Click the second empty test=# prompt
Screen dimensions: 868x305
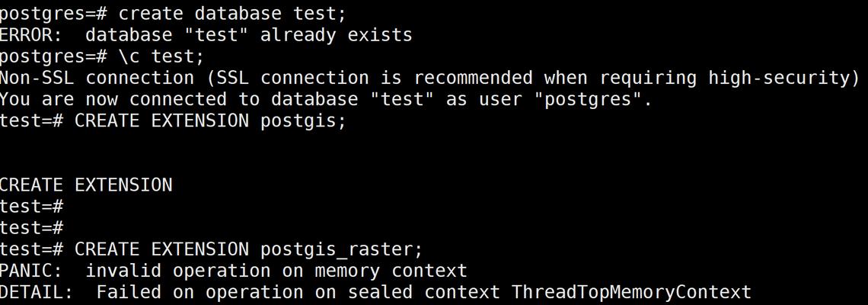(x=31, y=227)
